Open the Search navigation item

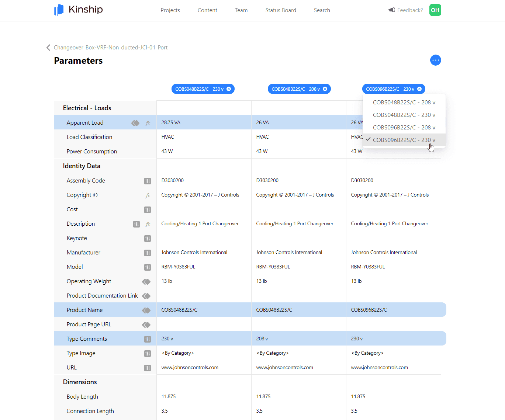322,10
